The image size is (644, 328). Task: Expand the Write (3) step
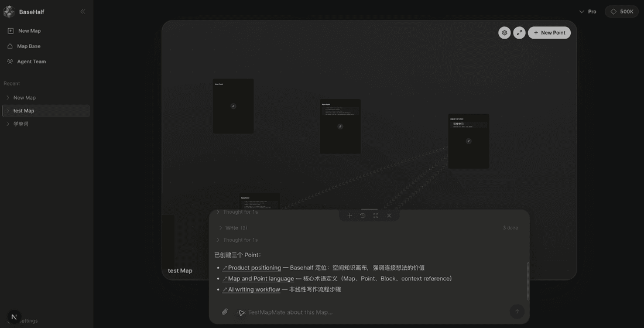[x=233, y=228]
